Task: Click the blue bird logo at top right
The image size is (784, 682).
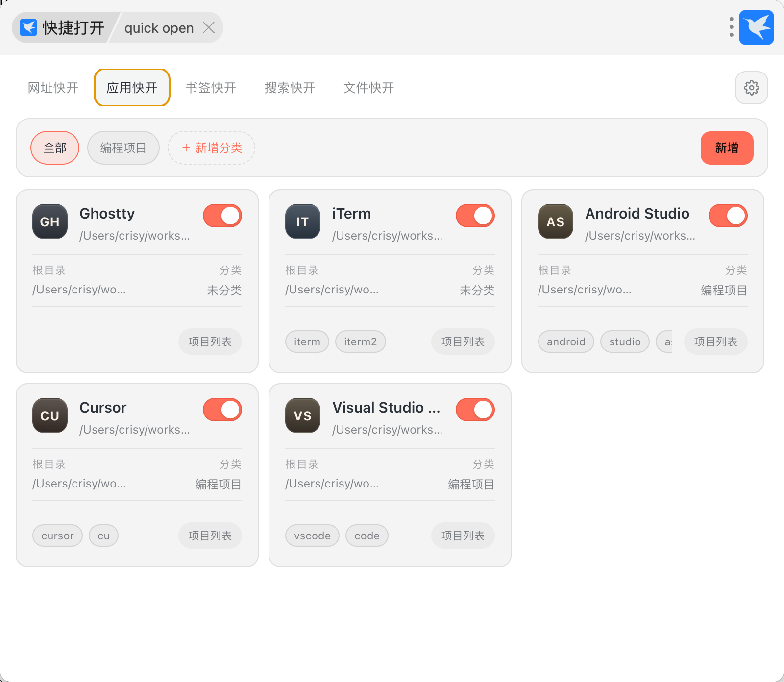Action: (757, 27)
